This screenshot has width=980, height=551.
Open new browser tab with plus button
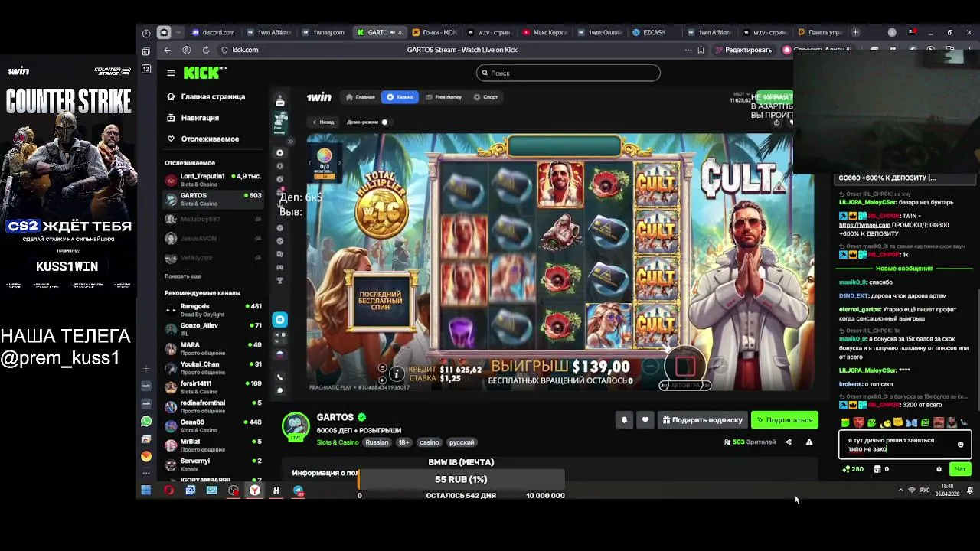pyautogui.click(x=855, y=32)
